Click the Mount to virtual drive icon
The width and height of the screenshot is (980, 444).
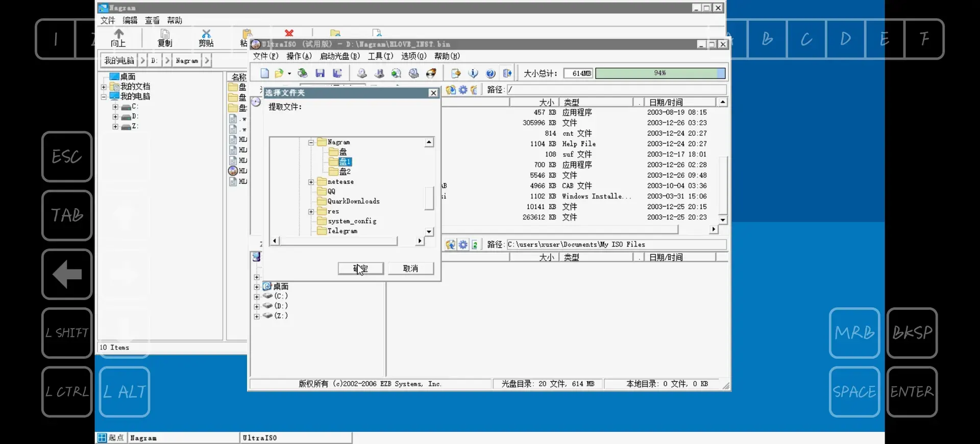[414, 73]
